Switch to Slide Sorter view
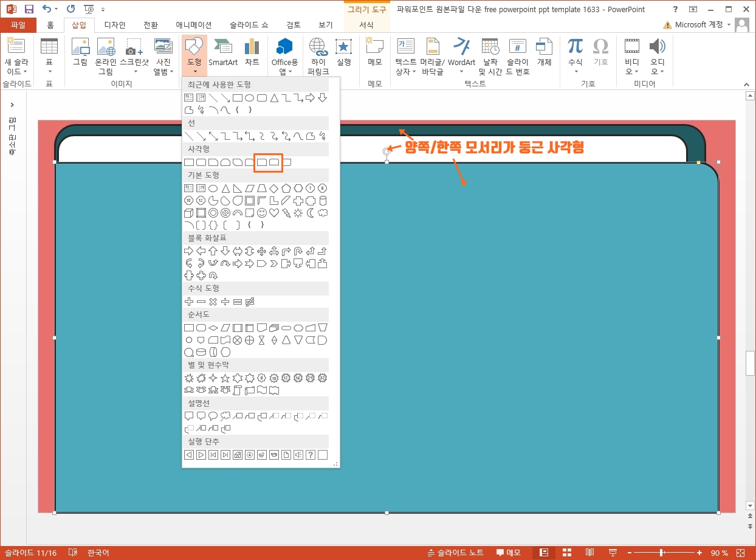This screenshot has height=560, width=756. pyautogui.click(x=567, y=553)
